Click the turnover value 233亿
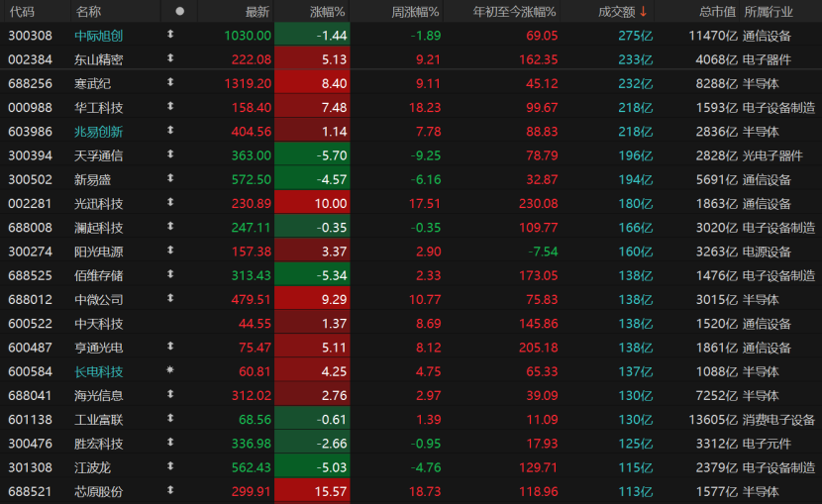 click(x=636, y=59)
